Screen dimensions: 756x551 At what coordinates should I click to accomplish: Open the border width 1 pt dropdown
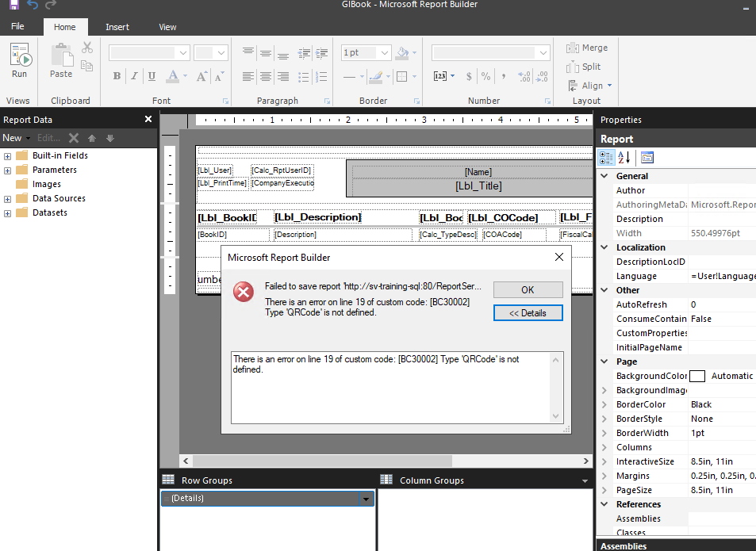384,53
